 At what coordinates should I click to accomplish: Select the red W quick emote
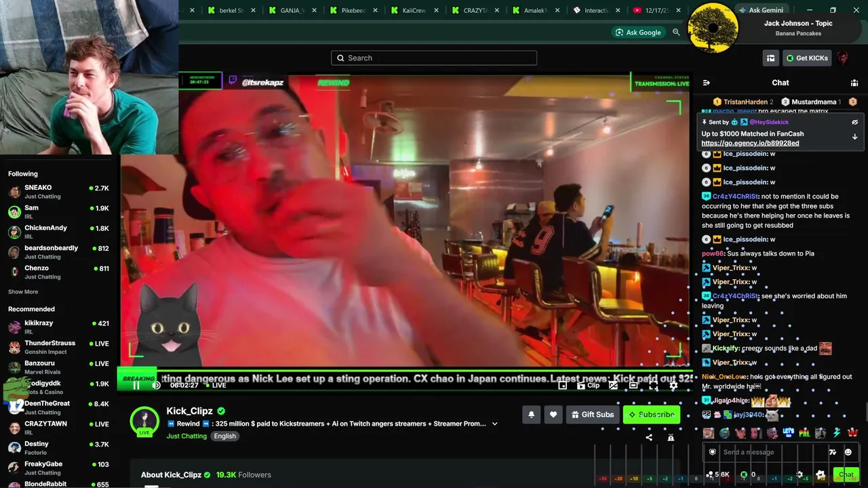click(x=852, y=432)
